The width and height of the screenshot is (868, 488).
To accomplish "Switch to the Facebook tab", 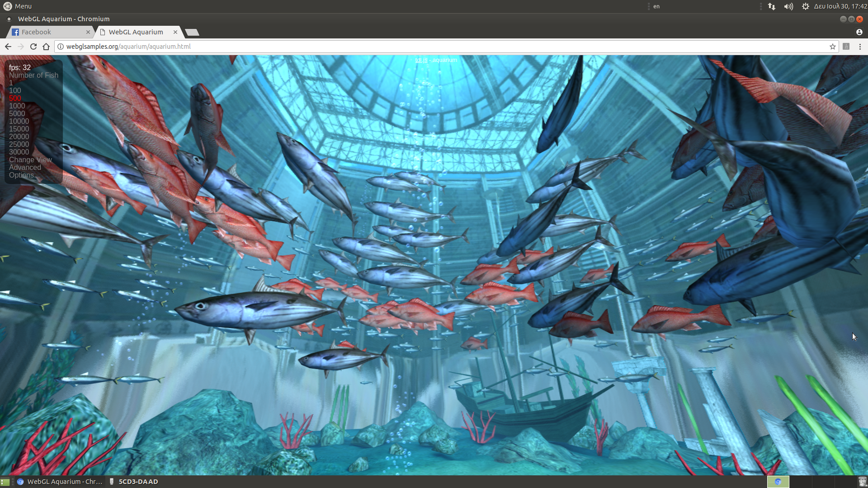I will click(x=36, y=32).
